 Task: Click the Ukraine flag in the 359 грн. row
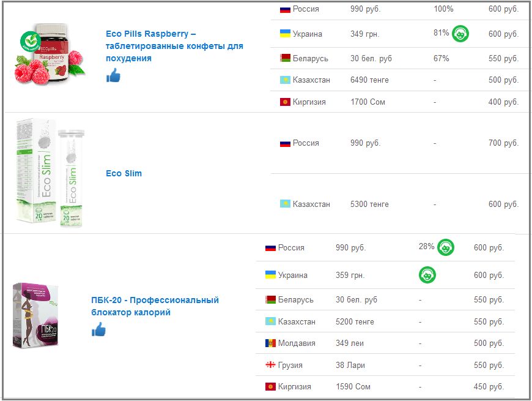pyautogui.click(x=270, y=274)
